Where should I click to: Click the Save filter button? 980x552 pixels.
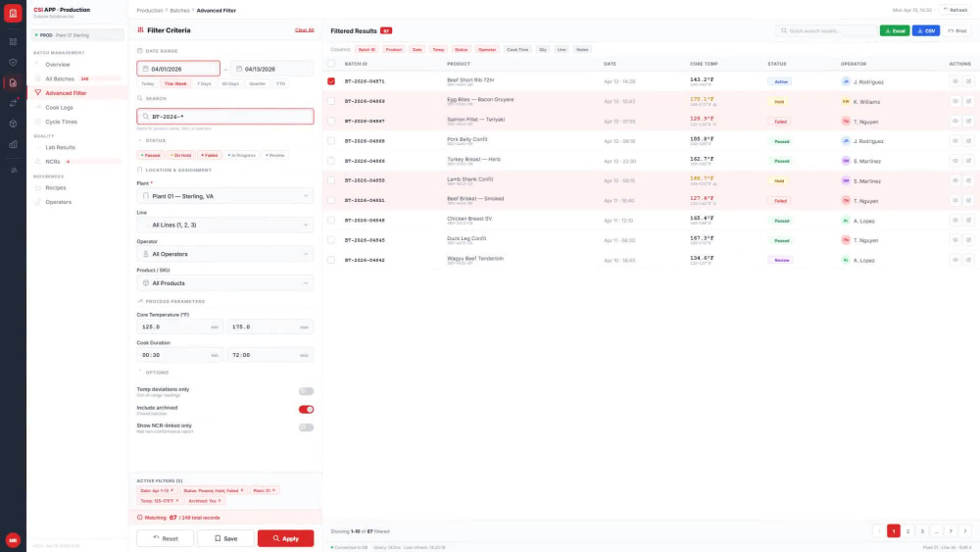(225, 538)
